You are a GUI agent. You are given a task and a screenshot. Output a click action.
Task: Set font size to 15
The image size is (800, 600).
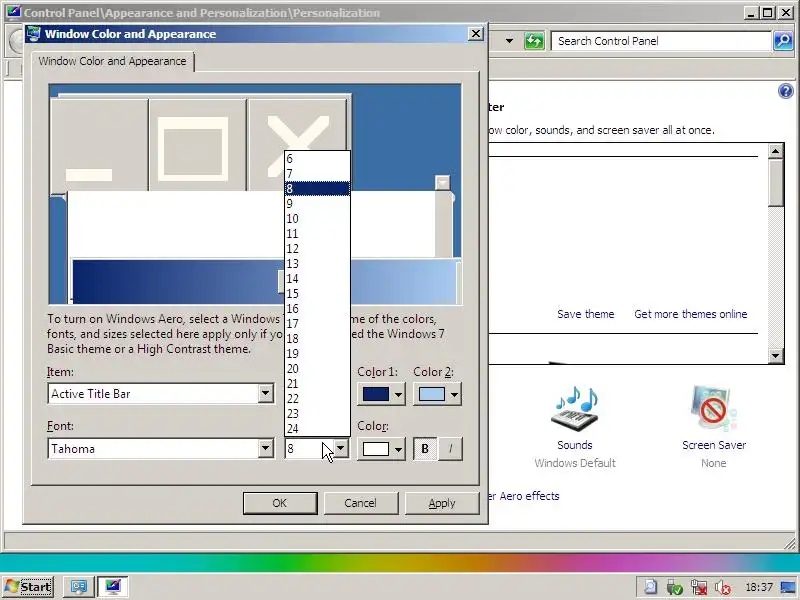[x=317, y=293]
